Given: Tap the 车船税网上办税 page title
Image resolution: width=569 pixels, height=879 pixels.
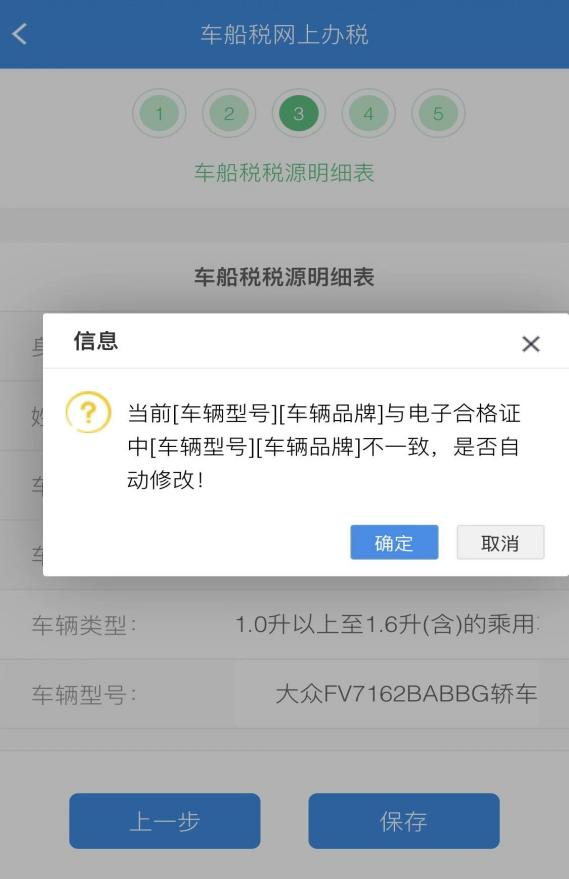Looking at the screenshot, I should [x=284, y=34].
